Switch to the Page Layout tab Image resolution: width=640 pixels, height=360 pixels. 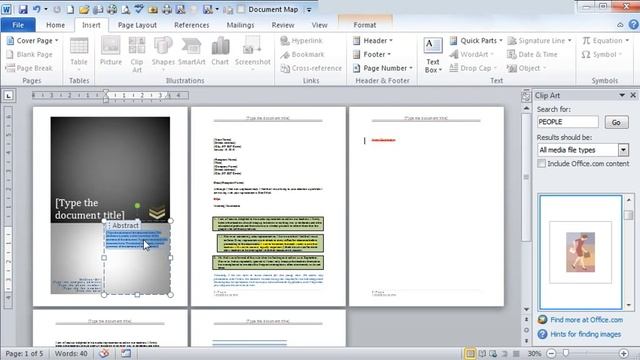coord(137,25)
